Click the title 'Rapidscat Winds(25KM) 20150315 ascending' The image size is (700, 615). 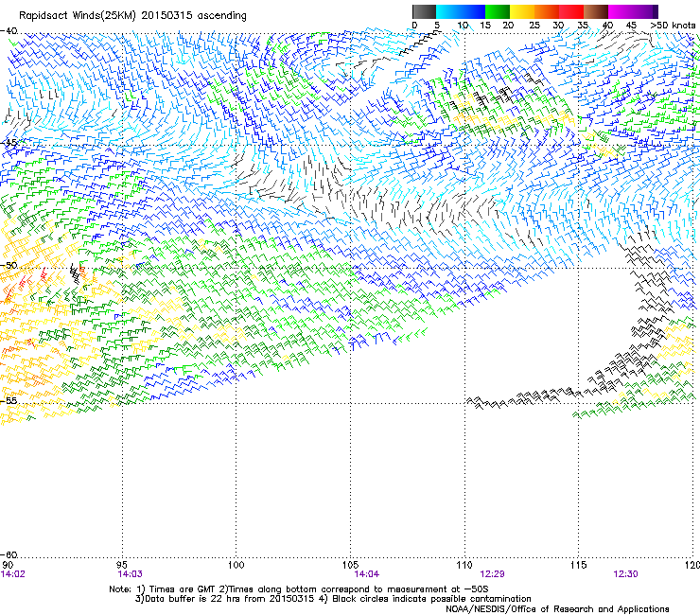pos(132,16)
